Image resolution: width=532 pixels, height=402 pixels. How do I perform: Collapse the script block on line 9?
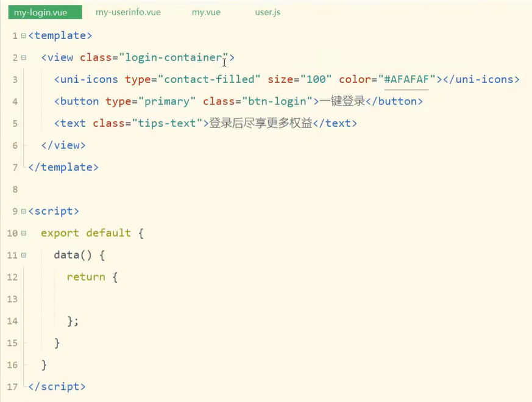pos(23,211)
